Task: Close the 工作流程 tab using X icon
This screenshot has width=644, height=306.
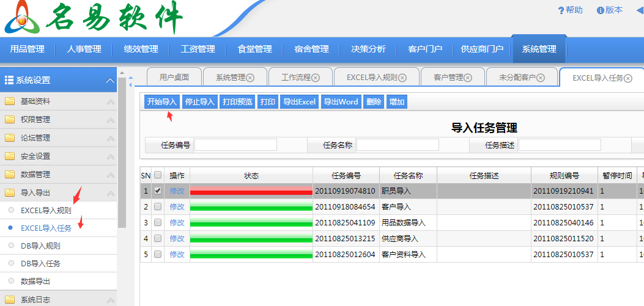Action: [x=316, y=78]
